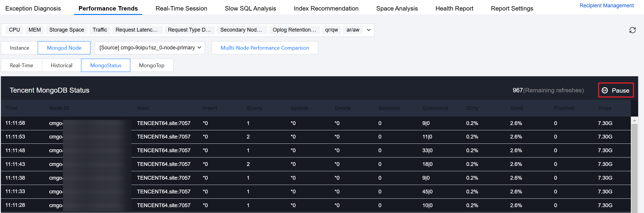Open Recipient Management link

(607, 6)
